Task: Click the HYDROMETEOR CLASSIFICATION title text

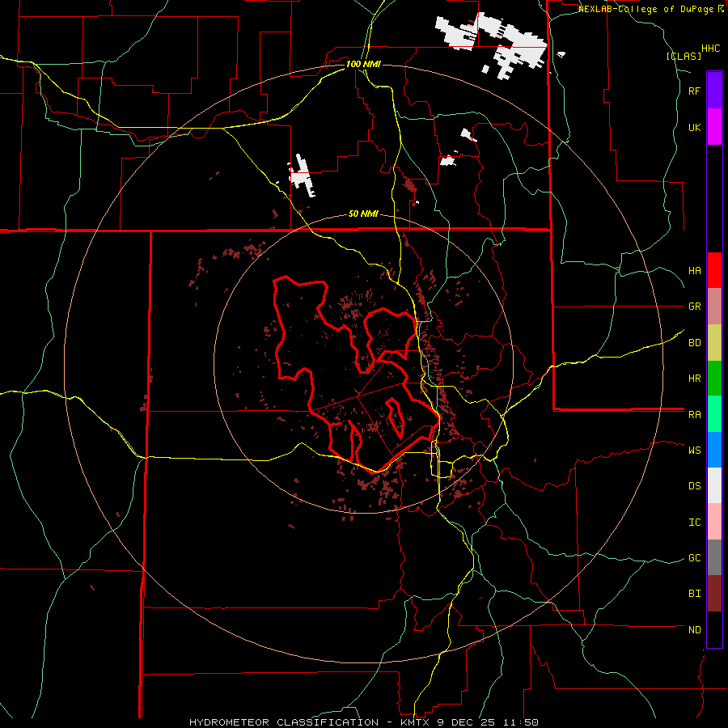Action: tap(284, 722)
